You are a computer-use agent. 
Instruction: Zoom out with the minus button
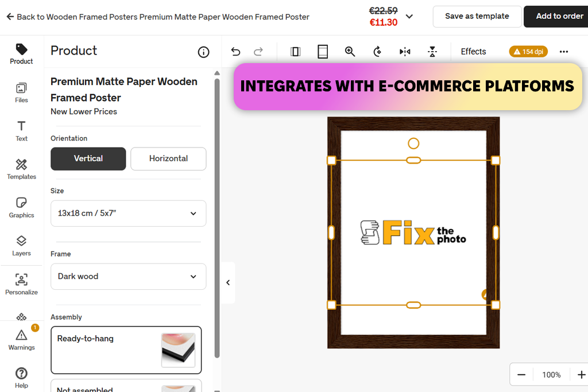(521, 375)
